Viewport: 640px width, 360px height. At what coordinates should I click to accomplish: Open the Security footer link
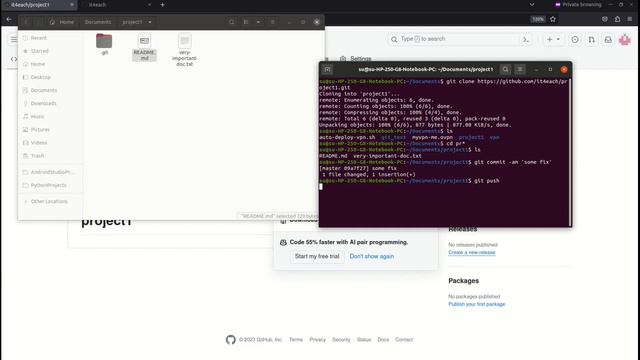coord(341,340)
